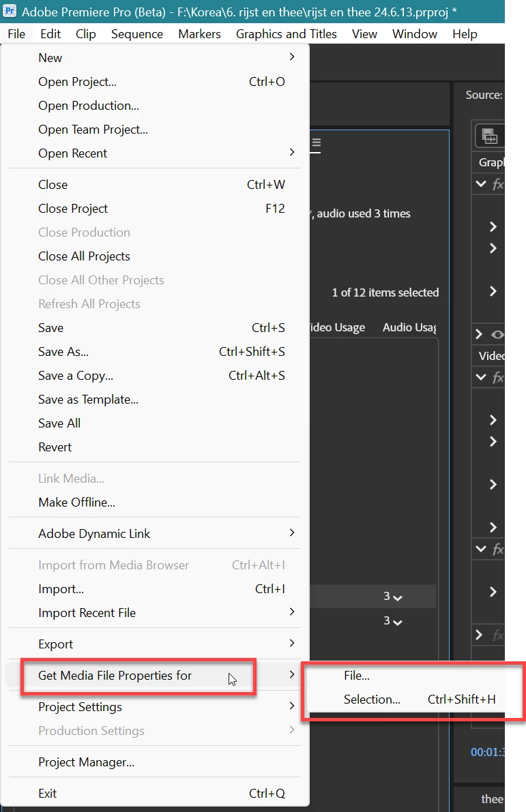The width and height of the screenshot is (526, 812).
Task: Select Save a Copy...
Action: click(x=155, y=376)
